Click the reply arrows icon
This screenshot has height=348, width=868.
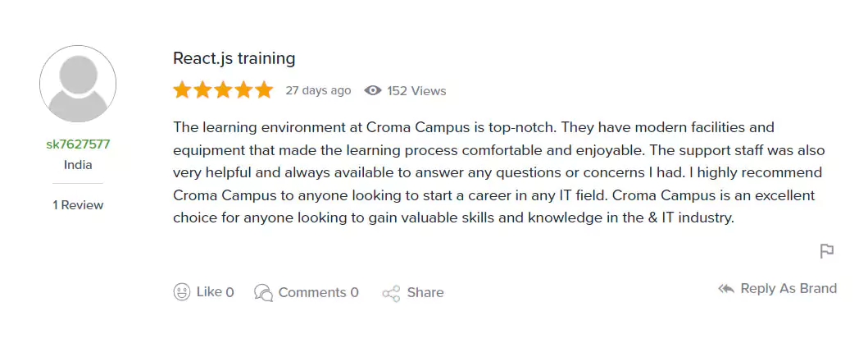(725, 289)
